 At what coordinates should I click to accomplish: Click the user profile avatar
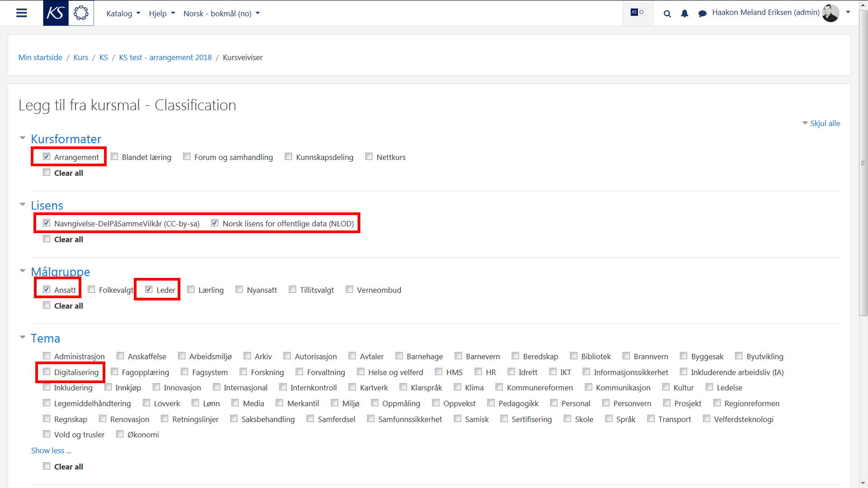(x=830, y=13)
